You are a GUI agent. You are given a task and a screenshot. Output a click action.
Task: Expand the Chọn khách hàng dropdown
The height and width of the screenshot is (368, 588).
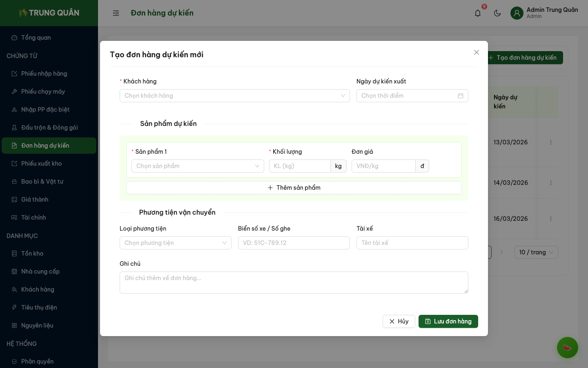pyautogui.click(x=234, y=96)
